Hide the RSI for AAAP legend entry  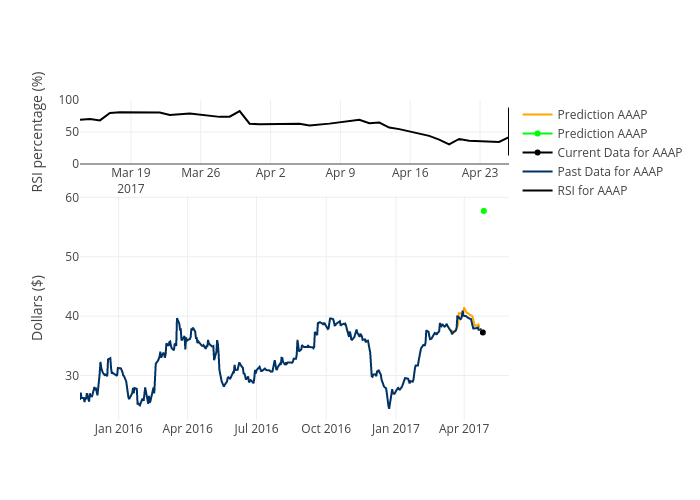[592, 190]
